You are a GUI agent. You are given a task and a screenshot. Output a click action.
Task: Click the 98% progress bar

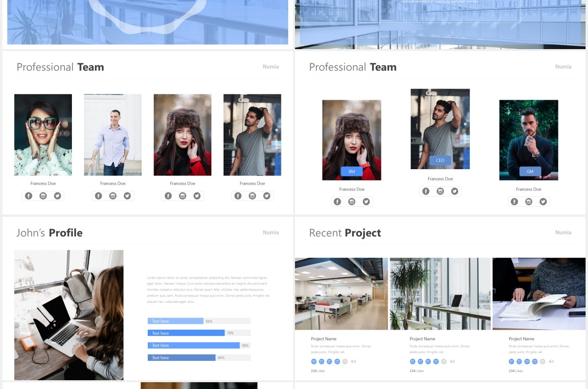click(x=199, y=345)
